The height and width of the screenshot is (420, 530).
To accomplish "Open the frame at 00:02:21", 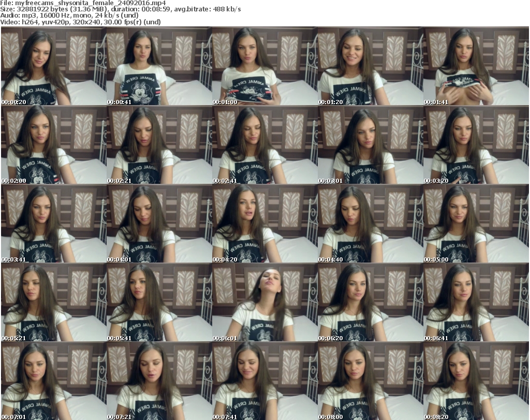I will [x=159, y=144].
